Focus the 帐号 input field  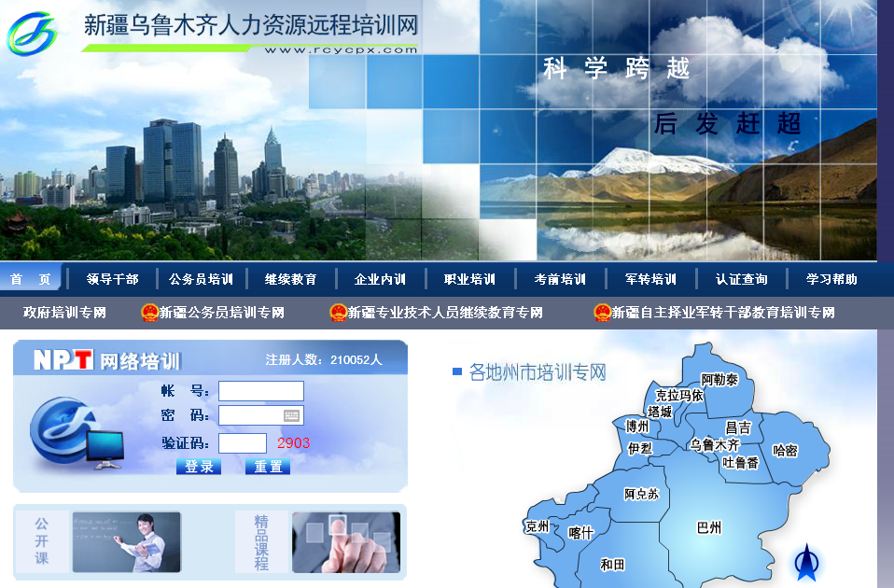[x=260, y=391]
